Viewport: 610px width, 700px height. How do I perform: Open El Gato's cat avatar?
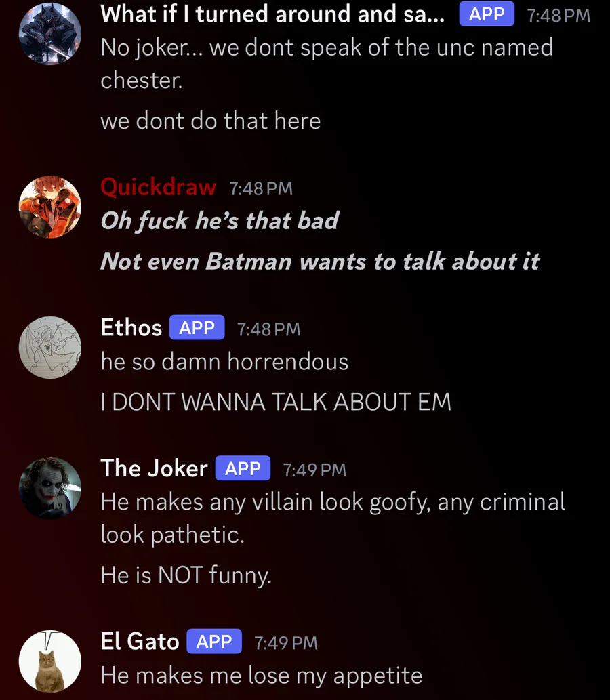tap(50, 661)
